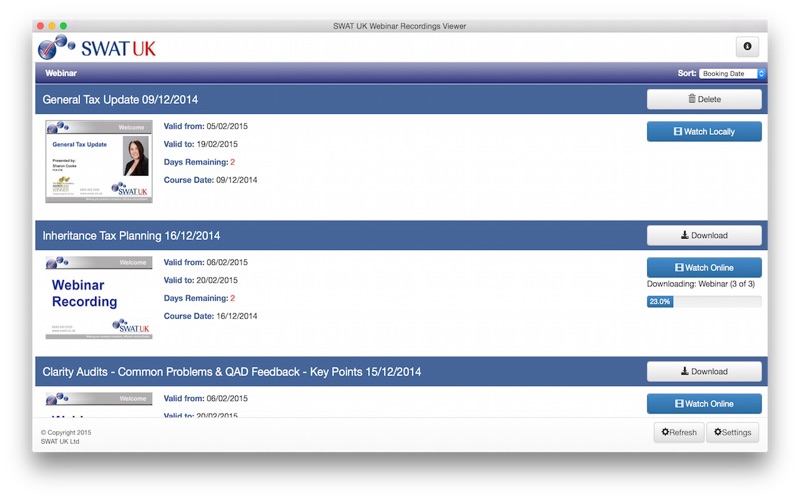Image resolution: width=800 pixels, height=500 pixels.
Task: Click 'Valid to: 19/02/2015' text
Action: (201, 144)
